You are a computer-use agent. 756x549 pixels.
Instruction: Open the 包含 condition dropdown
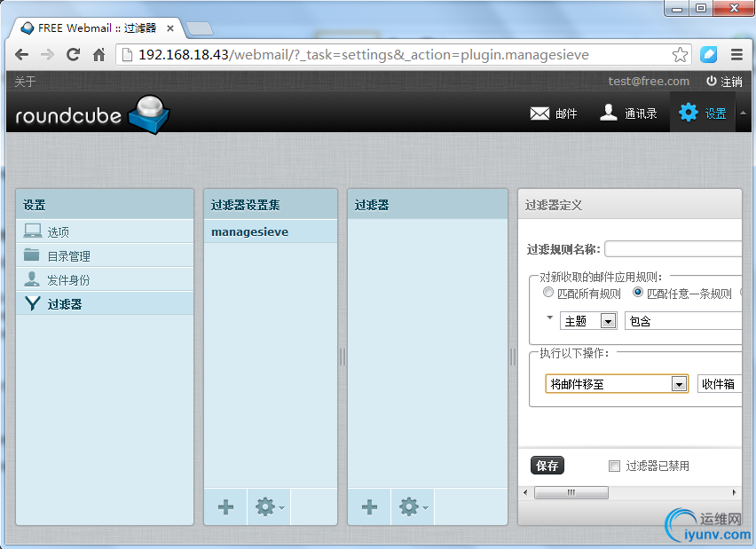[683, 321]
